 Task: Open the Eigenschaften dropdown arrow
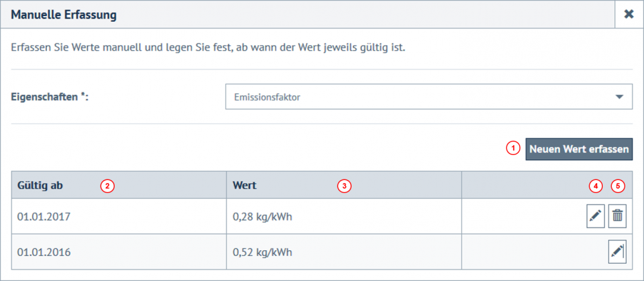point(620,98)
